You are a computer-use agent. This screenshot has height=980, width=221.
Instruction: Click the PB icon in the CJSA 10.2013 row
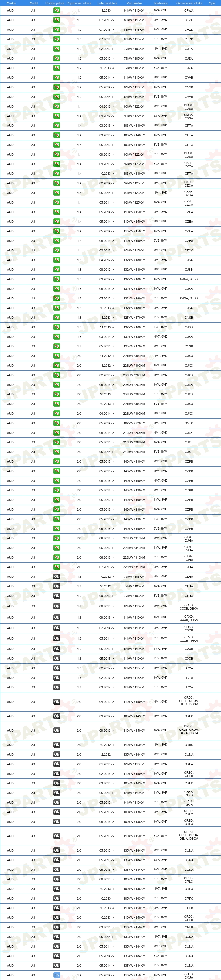point(57,308)
